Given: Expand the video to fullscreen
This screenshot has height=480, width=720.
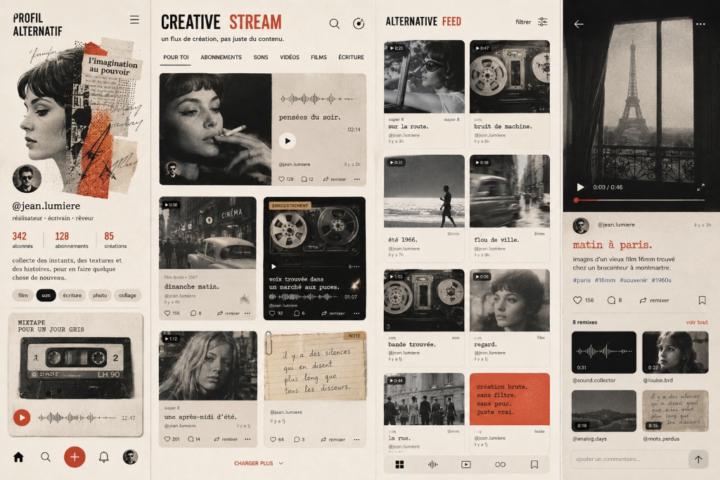Looking at the screenshot, I should click(x=701, y=187).
